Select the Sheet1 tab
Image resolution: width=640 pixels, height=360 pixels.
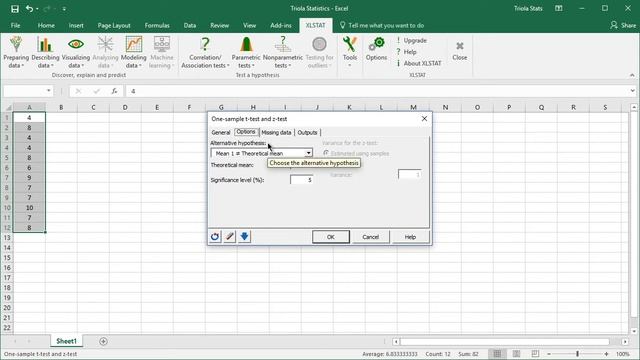pyautogui.click(x=66, y=341)
